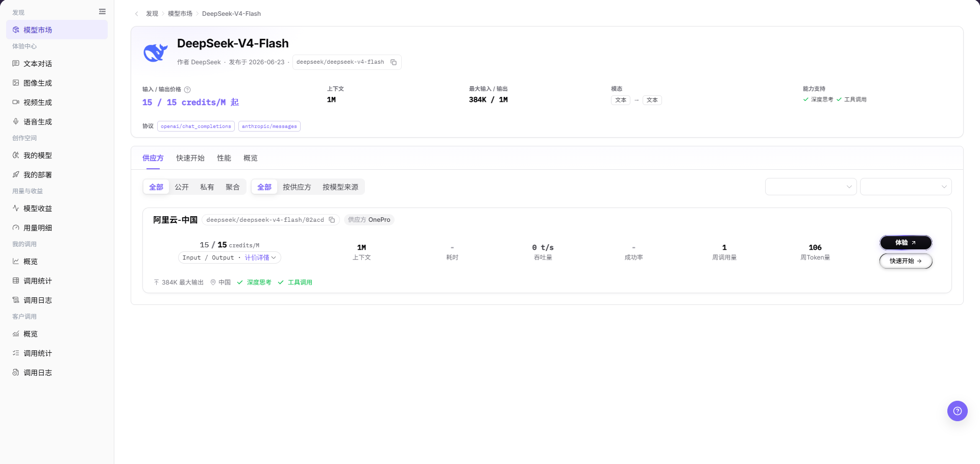Screen dimensions: 980x464
Task: Open the floating purple help button
Action: (x=957, y=411)
